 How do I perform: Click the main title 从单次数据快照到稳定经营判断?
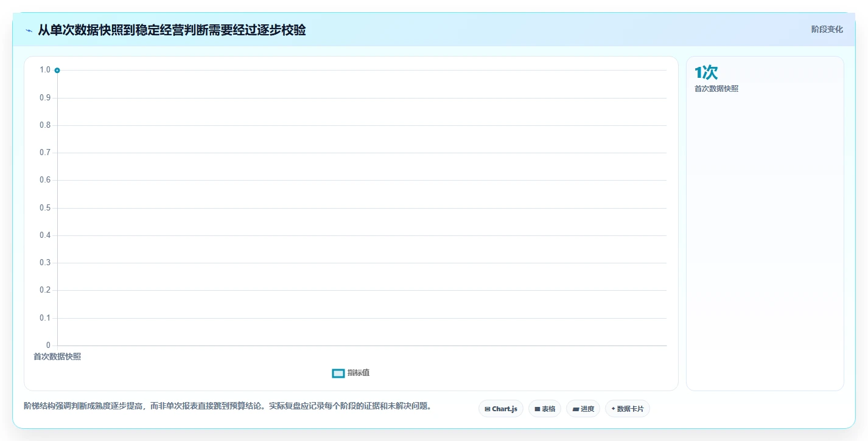(x=172, y=30)
